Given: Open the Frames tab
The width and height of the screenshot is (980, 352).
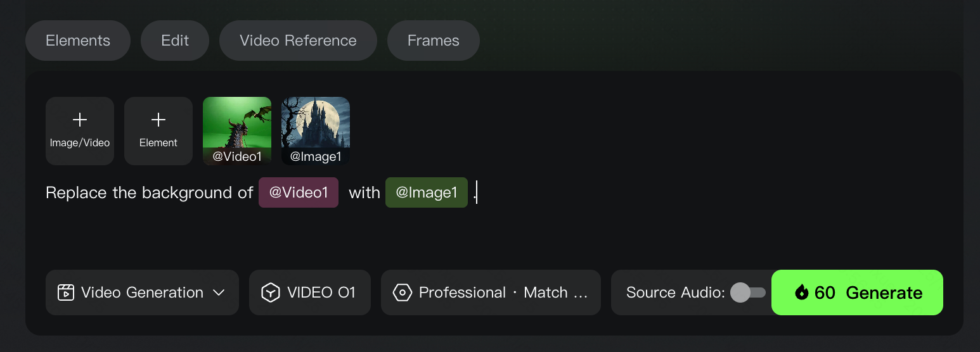Looking at the screenshot, I should click(434, 41).
